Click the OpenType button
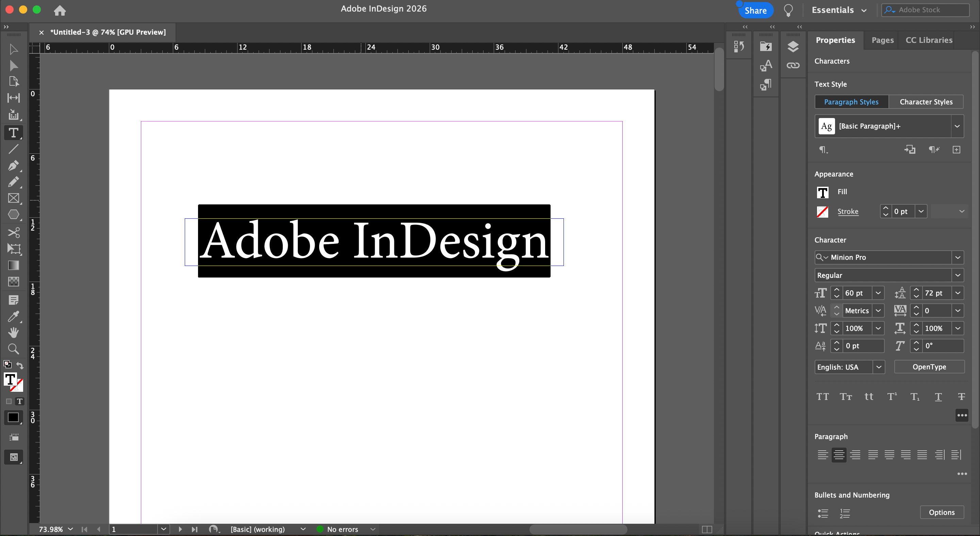This screenshot has height=536, width=980. pos(929,367)
